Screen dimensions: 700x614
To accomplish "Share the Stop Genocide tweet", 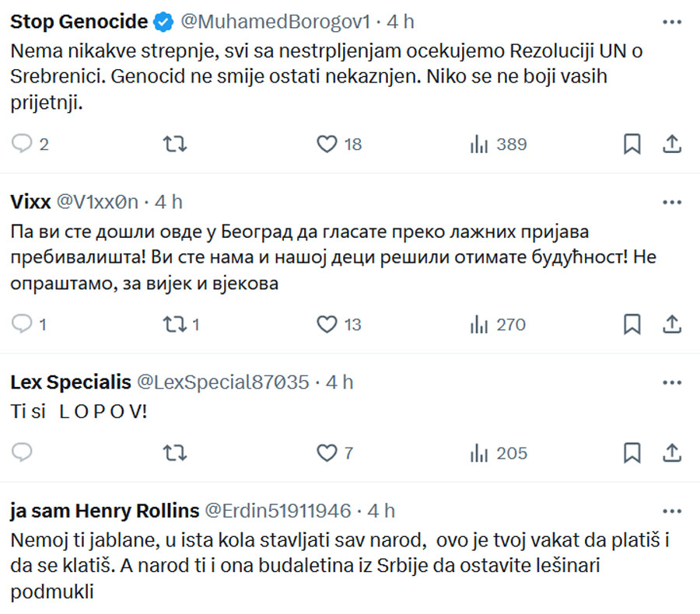I will (672, 144).
